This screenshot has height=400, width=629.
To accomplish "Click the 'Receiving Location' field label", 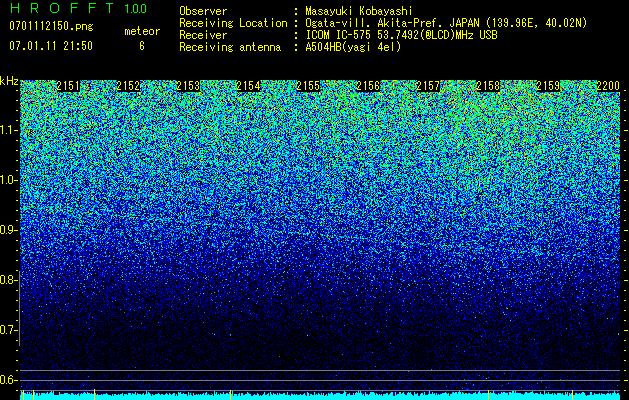I will (233, 23).
